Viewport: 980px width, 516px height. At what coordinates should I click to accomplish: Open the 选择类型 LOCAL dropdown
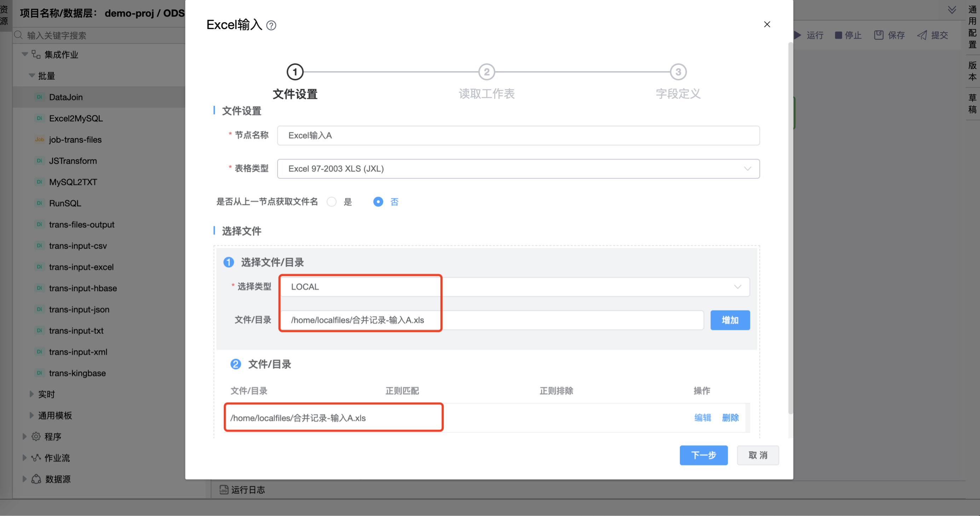(x=514, y=287)
